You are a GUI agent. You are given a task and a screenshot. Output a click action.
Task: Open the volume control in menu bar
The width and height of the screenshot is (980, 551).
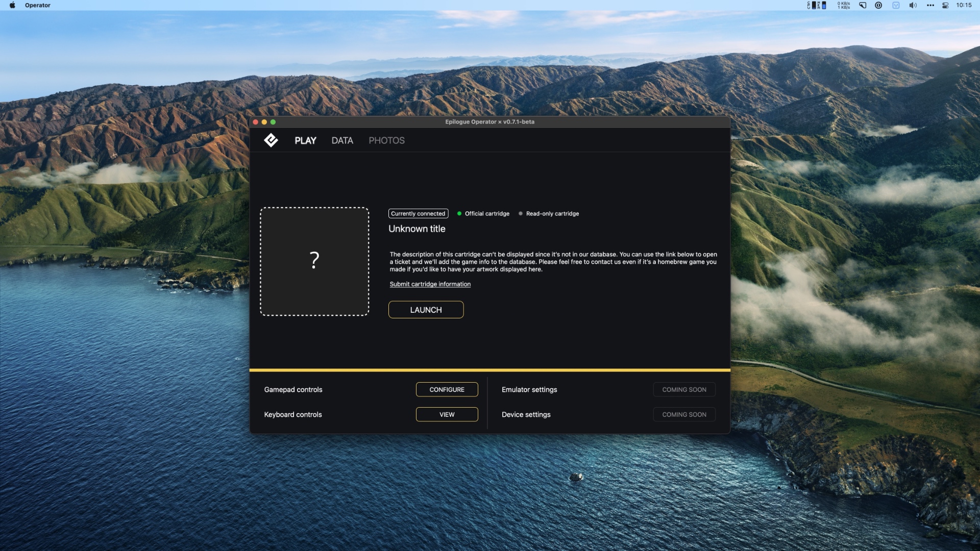pyautogui.click(x=913, y=5)
